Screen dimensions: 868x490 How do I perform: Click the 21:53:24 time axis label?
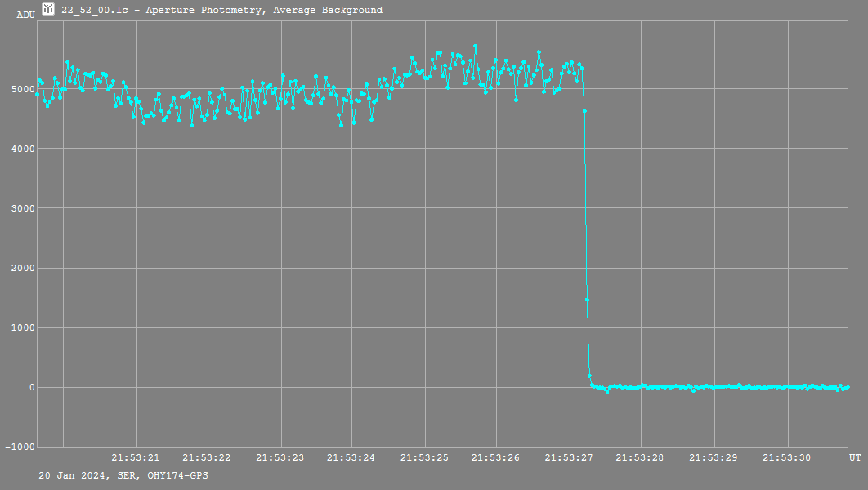click(351, 458)
